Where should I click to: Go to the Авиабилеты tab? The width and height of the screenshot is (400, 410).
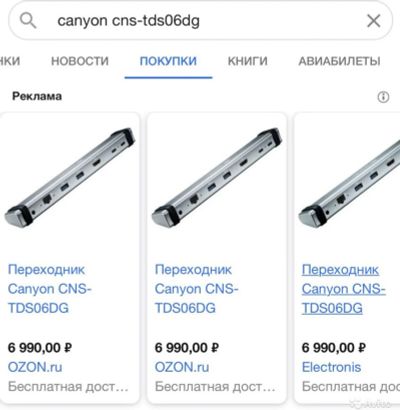pos(339,61)
